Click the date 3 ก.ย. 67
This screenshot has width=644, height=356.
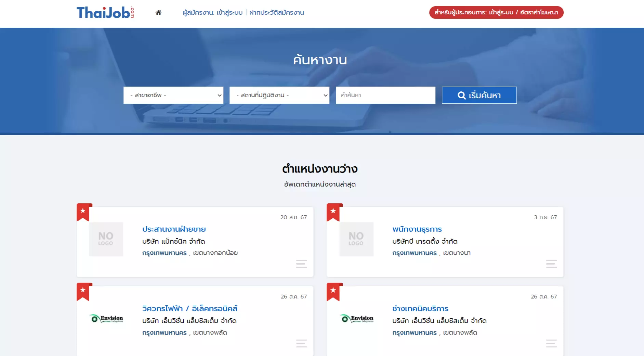tap(546, 217)
